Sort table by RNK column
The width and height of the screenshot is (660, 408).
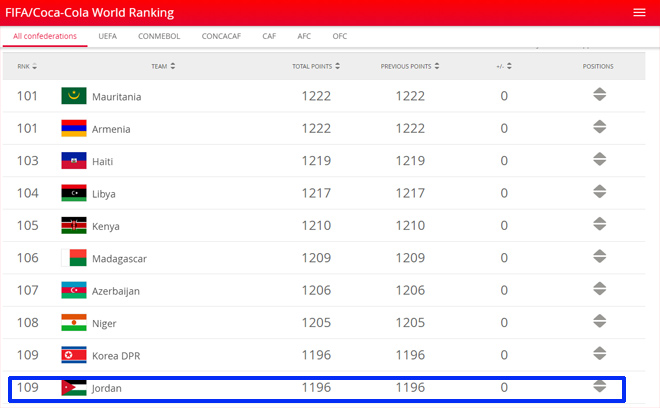click(27, 66)
